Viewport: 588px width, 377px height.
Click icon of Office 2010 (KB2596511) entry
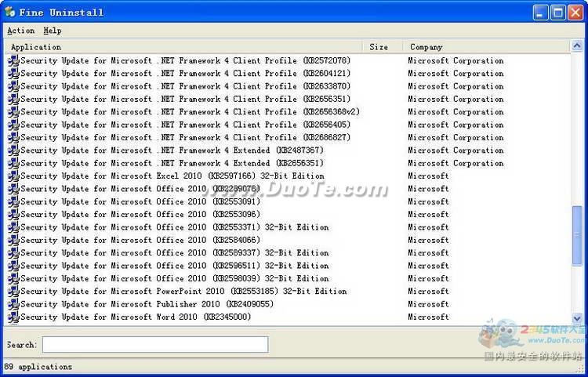click(x=13, y=266)
